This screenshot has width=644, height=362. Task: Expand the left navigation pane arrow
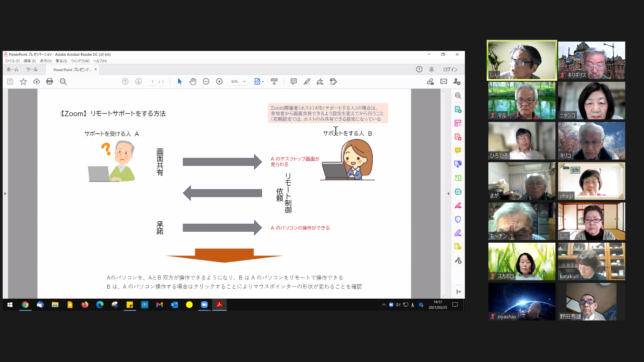pyautogui.click(x=5, y=193)
